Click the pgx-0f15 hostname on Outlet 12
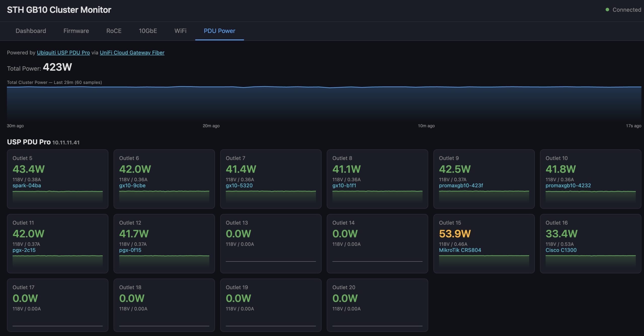The height and width of the screenshot is (336, 644). pyautogui.click(x=130, y=250)
